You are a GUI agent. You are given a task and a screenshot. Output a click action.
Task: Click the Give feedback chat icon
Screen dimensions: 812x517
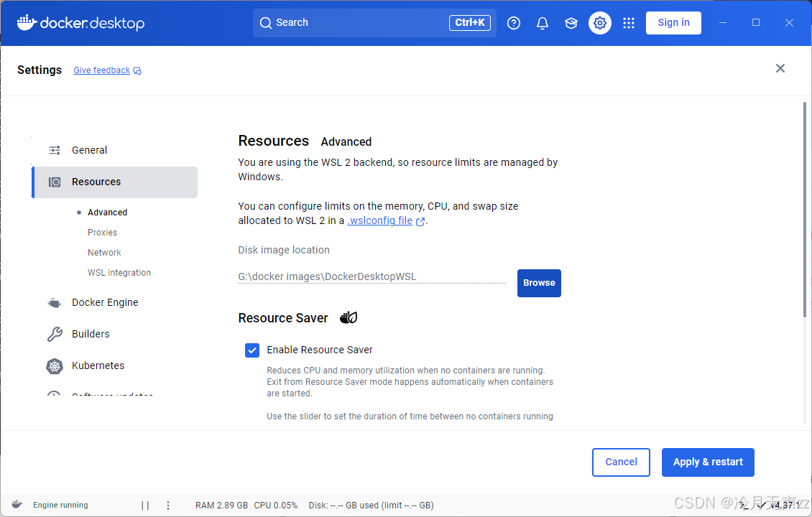click(137, 71)
